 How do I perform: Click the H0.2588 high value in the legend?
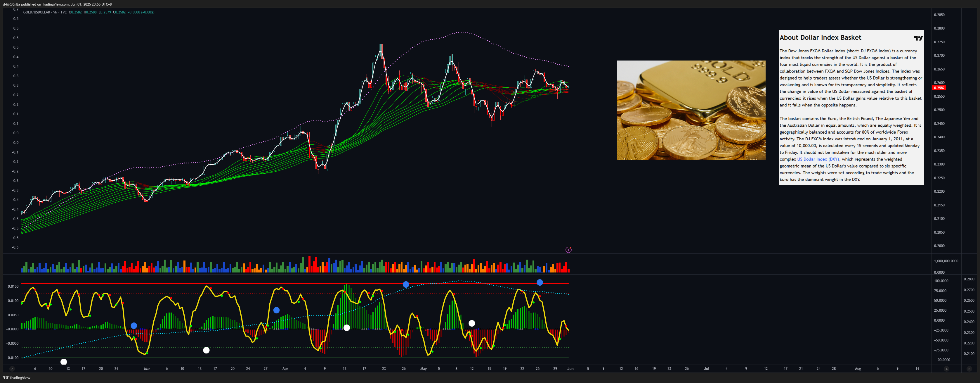pyautogui.click(x=90, y=12)
